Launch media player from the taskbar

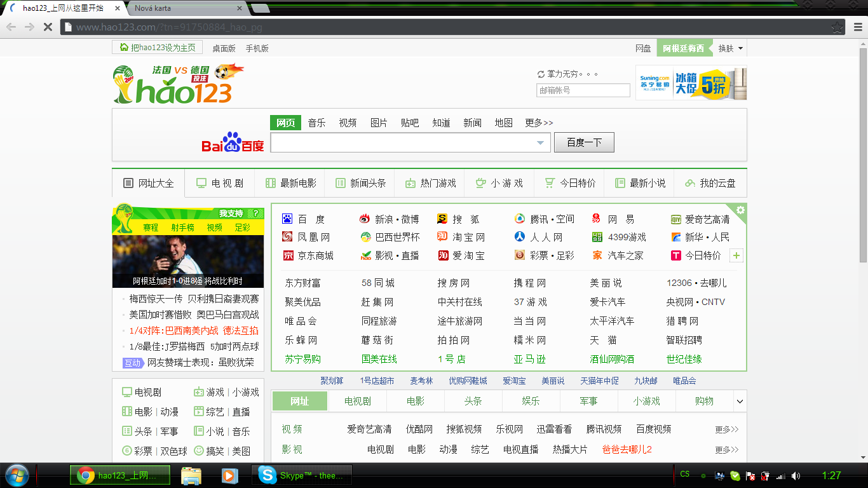click(x=229, y=475)
